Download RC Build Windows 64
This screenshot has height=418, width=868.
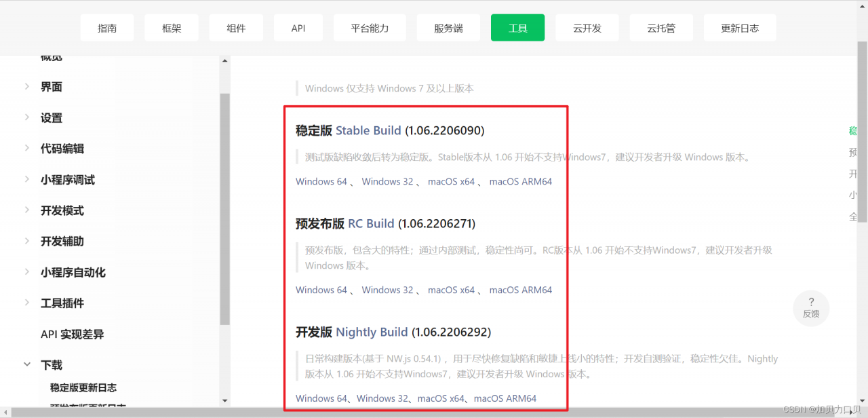(x=321, y=290)
